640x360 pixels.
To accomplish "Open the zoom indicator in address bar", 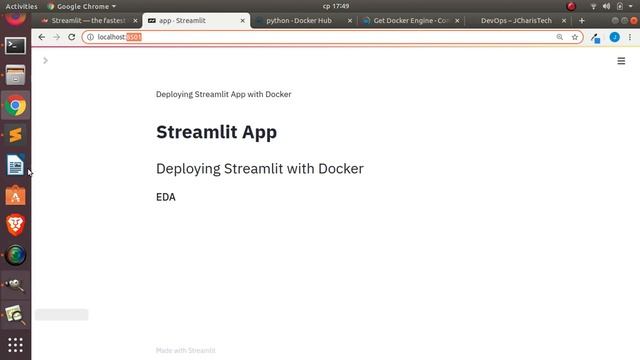I will click(x=560, y=37).
